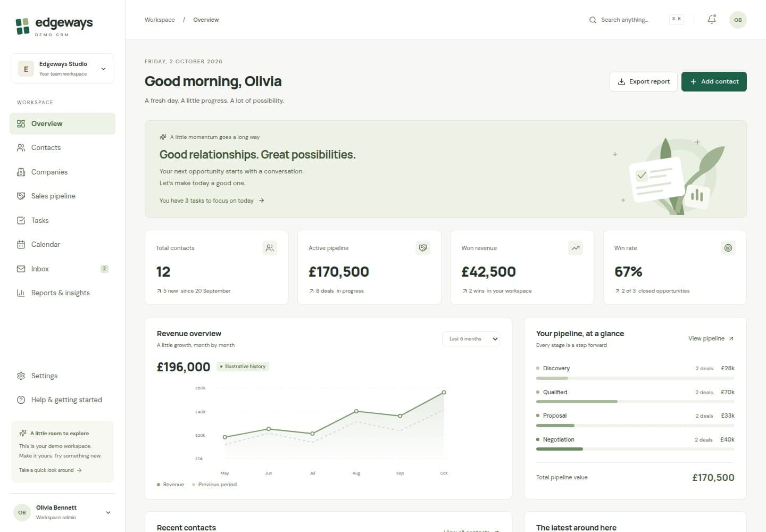Click the Oct data point on revenue chart
The image size is (766, 532).
coord(444,393)
